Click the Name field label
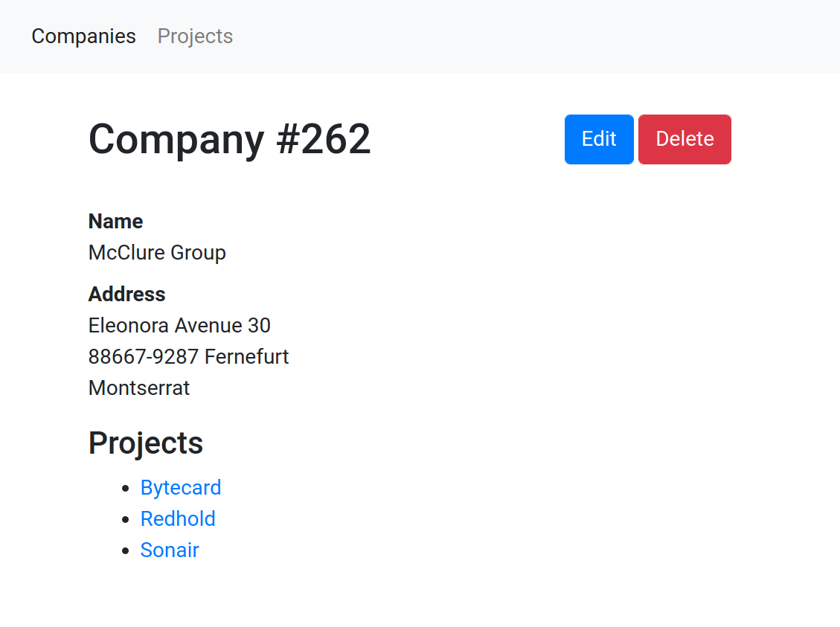 116,222
